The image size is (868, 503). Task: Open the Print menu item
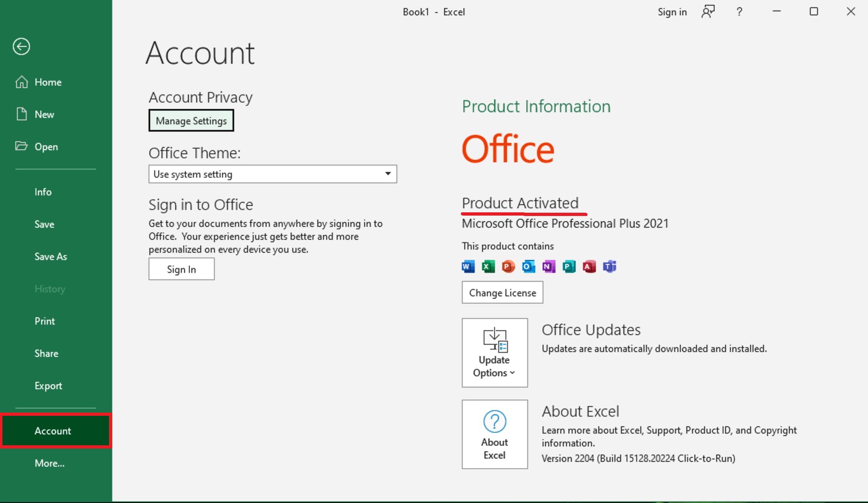44,321
